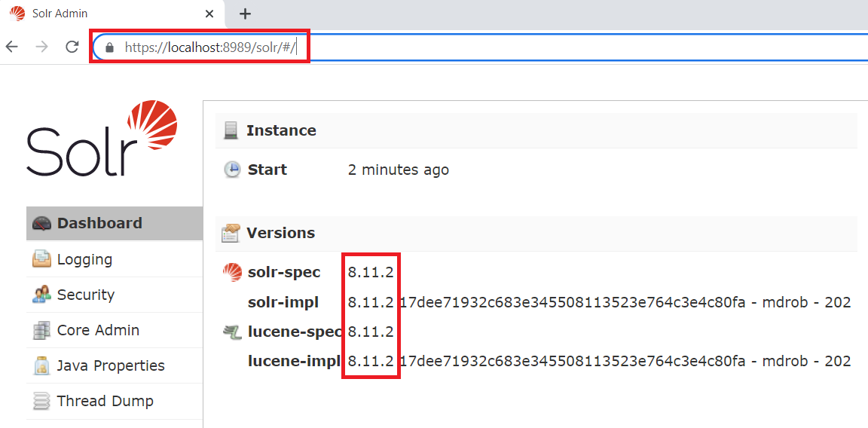The image size is (868, 428).
Task: Open Thread Dump page
Action: (105, 401)
